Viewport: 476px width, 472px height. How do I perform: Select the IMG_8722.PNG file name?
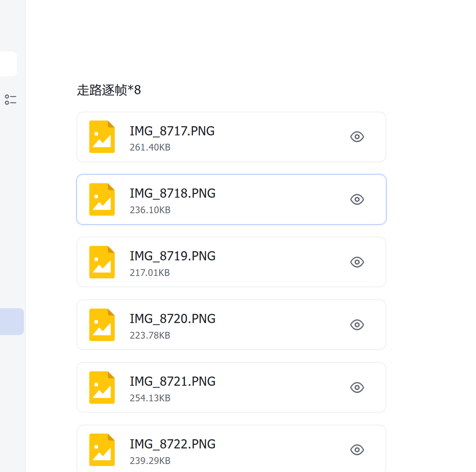173,444
